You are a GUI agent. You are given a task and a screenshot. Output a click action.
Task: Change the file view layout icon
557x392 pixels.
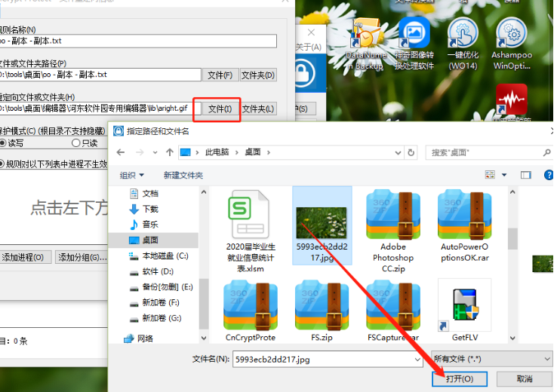click(491, 175)
